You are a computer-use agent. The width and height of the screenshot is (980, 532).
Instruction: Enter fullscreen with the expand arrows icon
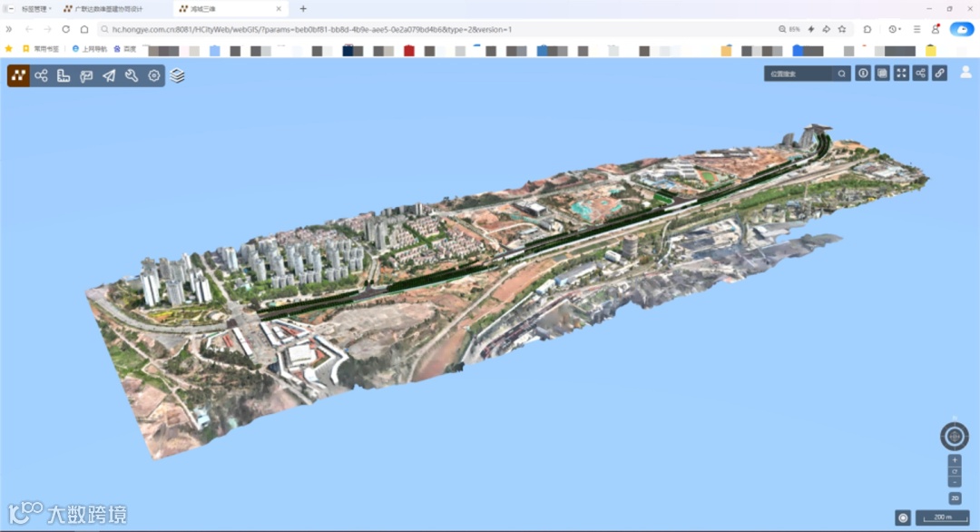[901, 74]
